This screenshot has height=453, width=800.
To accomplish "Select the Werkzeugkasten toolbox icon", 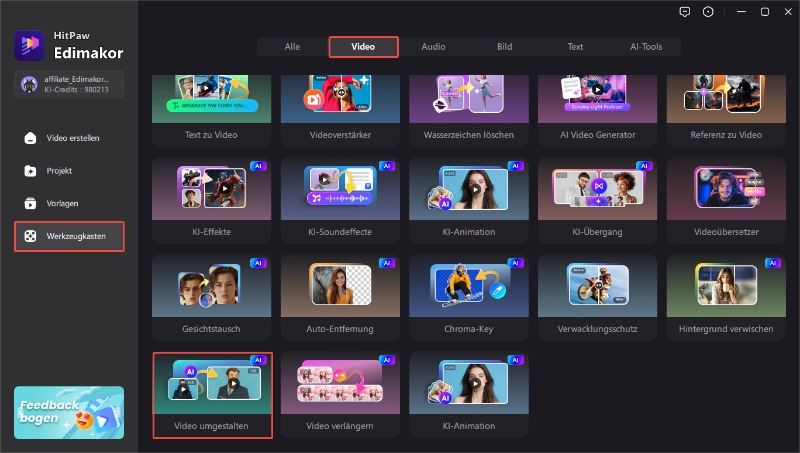I will click(x=31, y=236).
